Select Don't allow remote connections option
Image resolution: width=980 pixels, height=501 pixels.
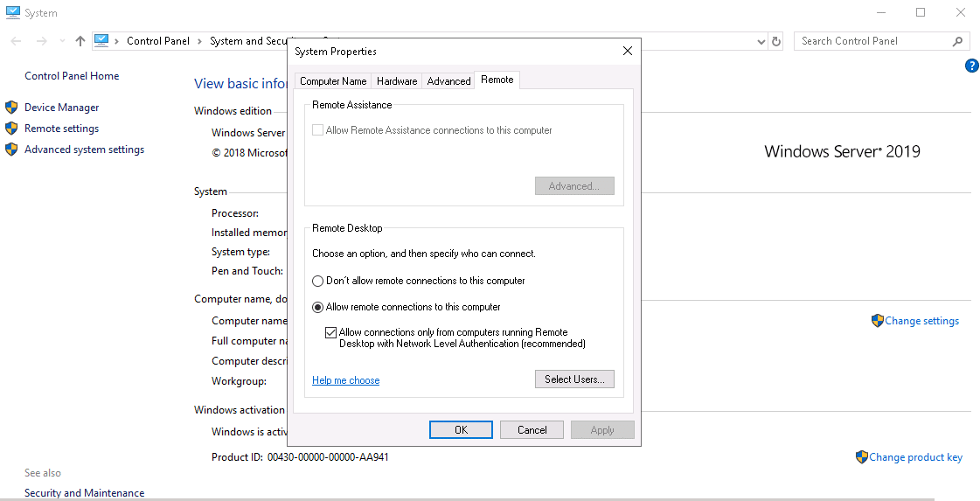[317, 282]
